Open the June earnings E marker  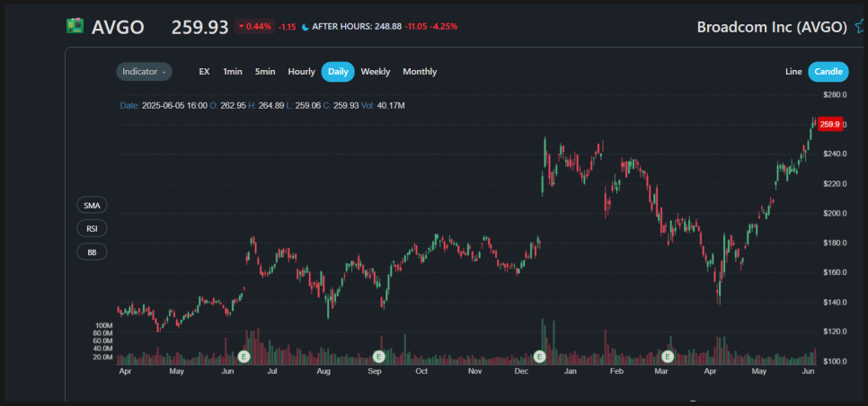[x=244, y=357]
